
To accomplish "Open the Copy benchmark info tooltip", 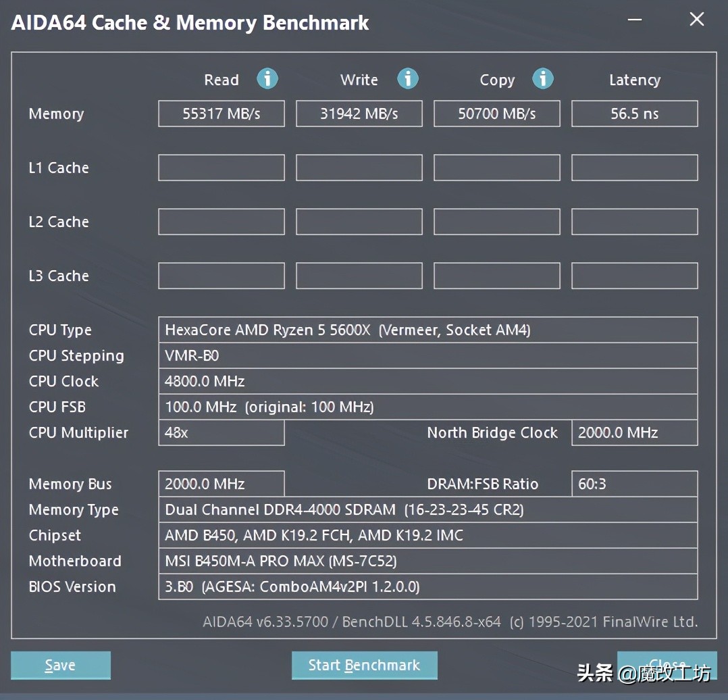I will pyautogui.click(x=543, y=79).
